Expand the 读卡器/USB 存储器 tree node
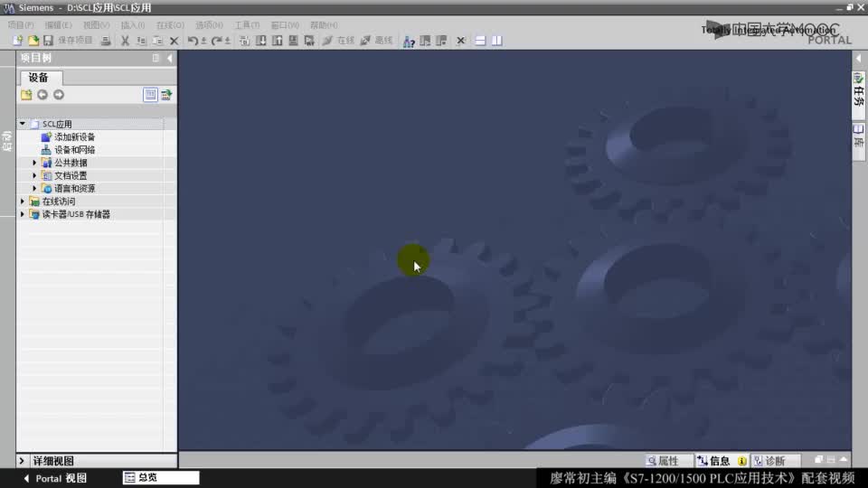This screenshot has width=868, height=488. tap(23, 214)
